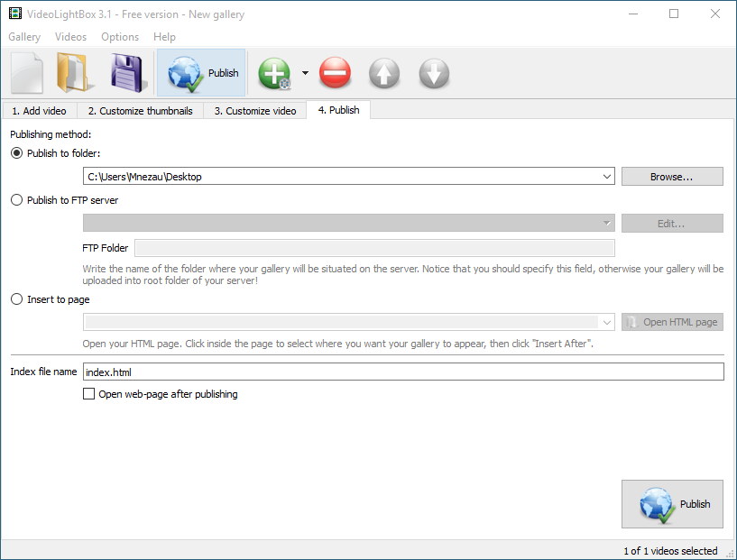Screen dimensions: 737x560
Task: Click the New gallery blank page icon
Action: [27, 73]
